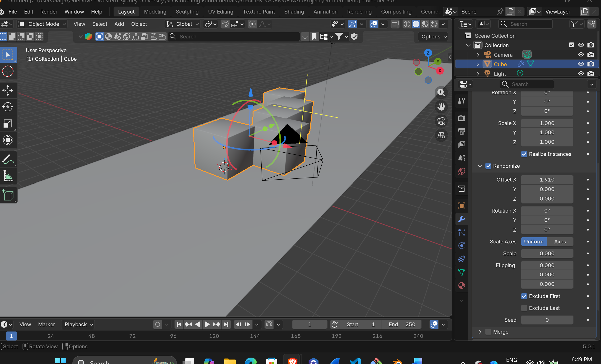Open the Options dropdown in viewport
Viewport: 601px width, 364px height.
tap(434, 37)
